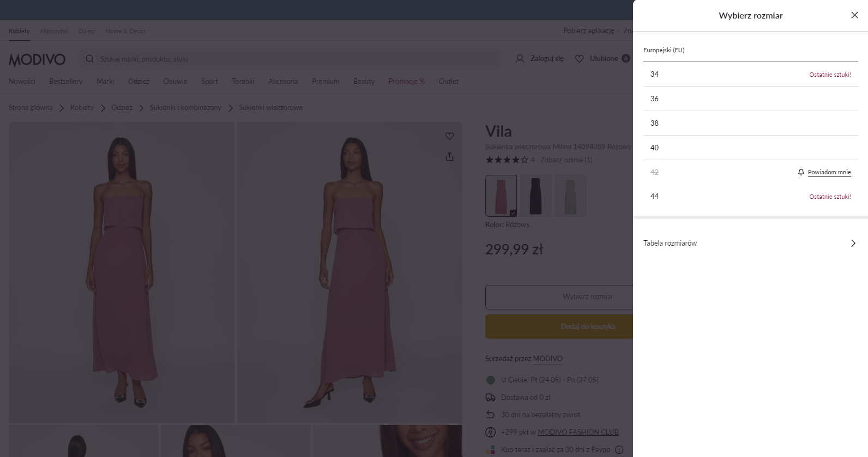Select the black dress color swatch
Image resolution: width=868 pixels, height=457 pixels.
(535, 196)
